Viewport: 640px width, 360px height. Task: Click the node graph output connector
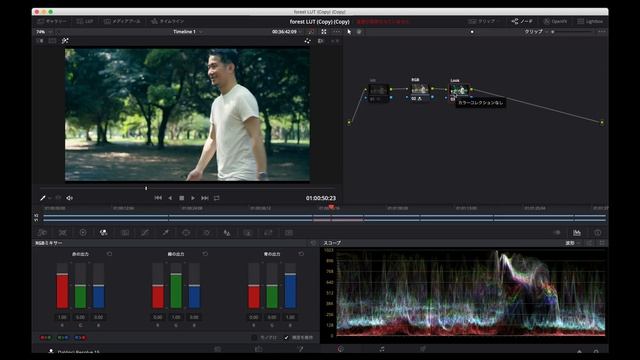[602, 122]
